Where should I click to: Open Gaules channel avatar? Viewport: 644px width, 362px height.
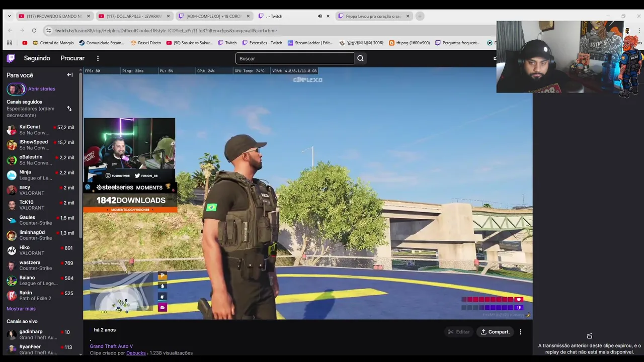click(12, 220)
